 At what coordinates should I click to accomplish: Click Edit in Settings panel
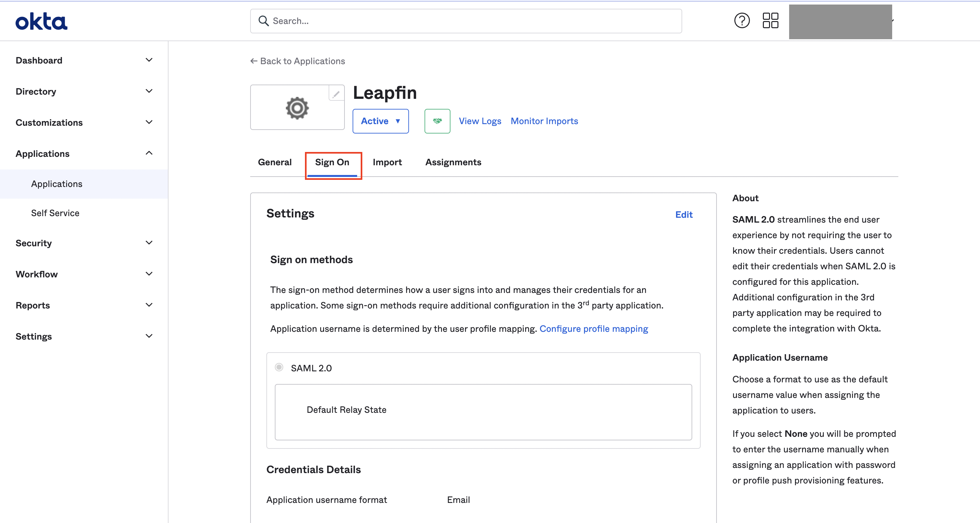tap(684, 215)
